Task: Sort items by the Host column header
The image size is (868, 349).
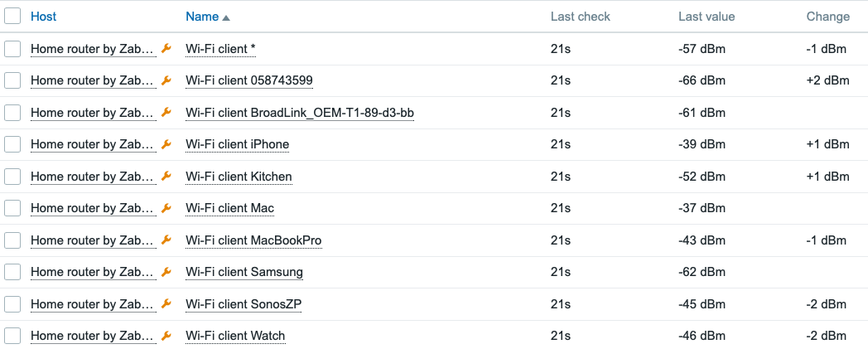Action: (x=44, y=17)
